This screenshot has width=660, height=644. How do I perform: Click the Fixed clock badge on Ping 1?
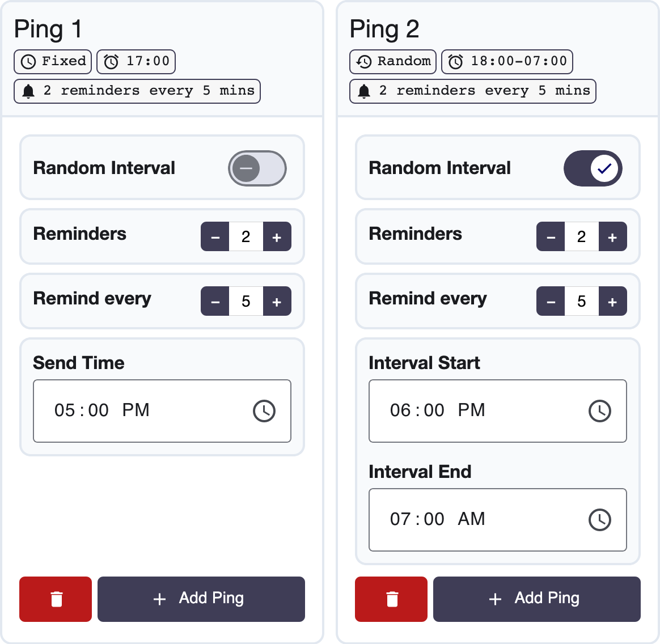[x=53, y=62]
